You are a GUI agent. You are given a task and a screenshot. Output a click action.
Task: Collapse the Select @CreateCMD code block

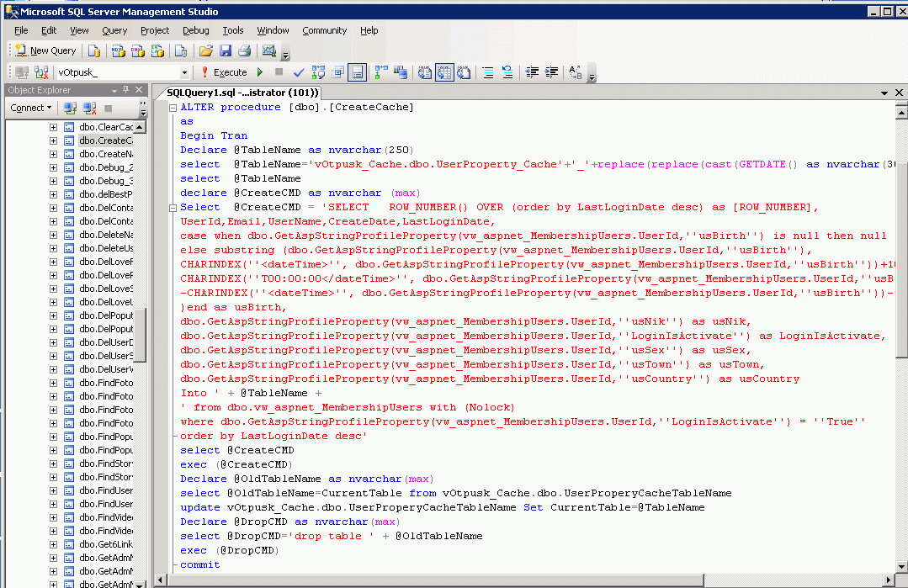pos(173,208)
